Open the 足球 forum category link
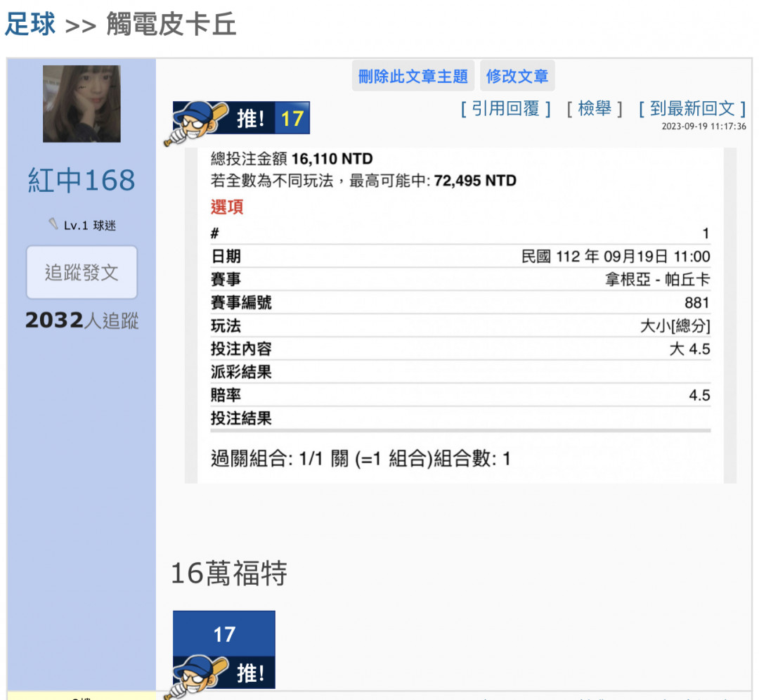Image resolution: width=759 pixels, height=700 pixels. coord(30,24)
